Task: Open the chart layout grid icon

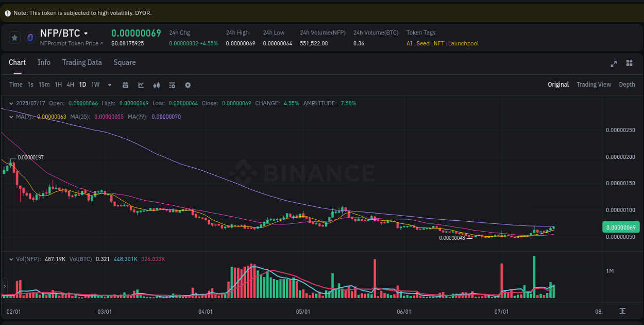Action: click(x=629, y=63)
